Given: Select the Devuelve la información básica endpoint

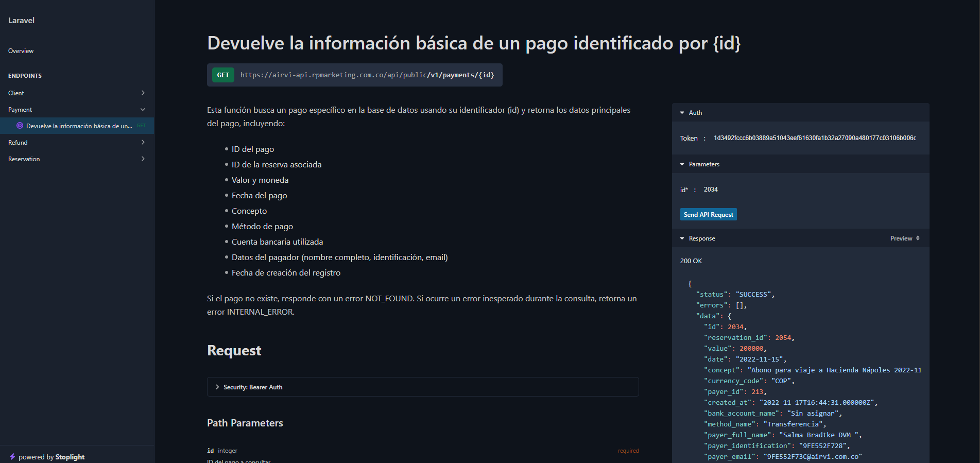Looking at the screenshot, I should tap(79, 126).
